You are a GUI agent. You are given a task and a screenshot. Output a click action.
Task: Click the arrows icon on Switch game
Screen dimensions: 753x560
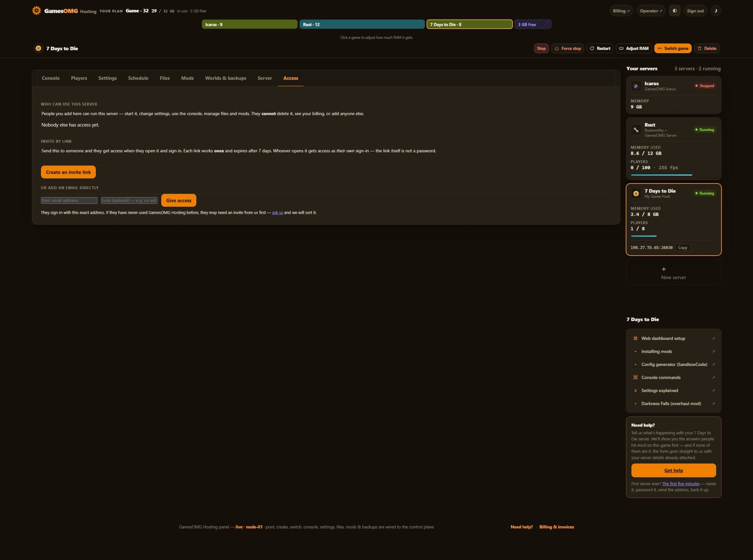pyautogui.click(x=660, y=49)
